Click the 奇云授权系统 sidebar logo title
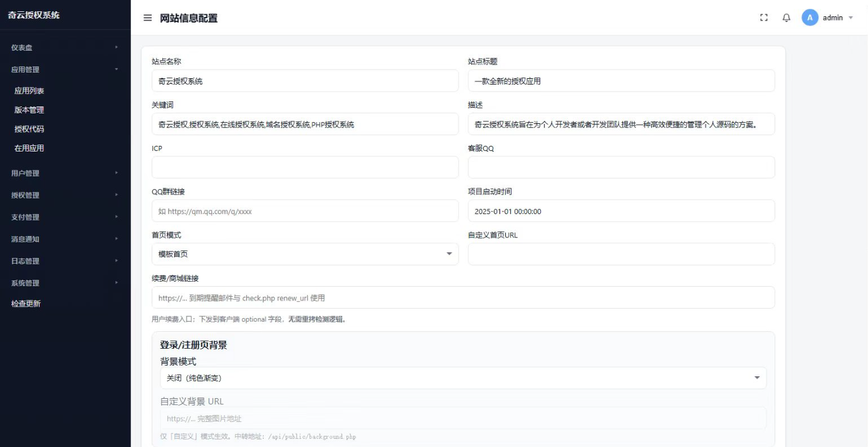 34,15
